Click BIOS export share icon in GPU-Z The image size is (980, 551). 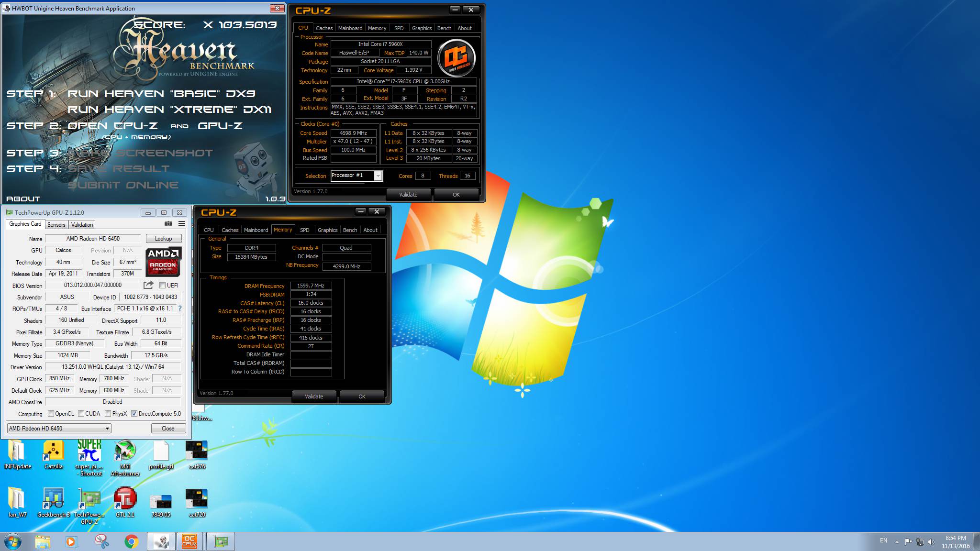pyautogui.click(x=149, y=285)
